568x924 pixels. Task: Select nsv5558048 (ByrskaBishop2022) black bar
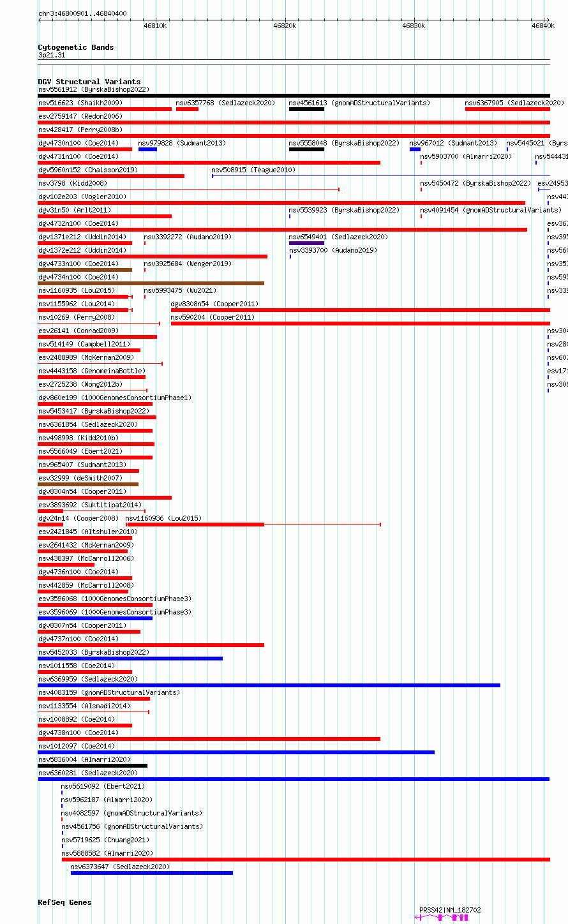[306, 149]
